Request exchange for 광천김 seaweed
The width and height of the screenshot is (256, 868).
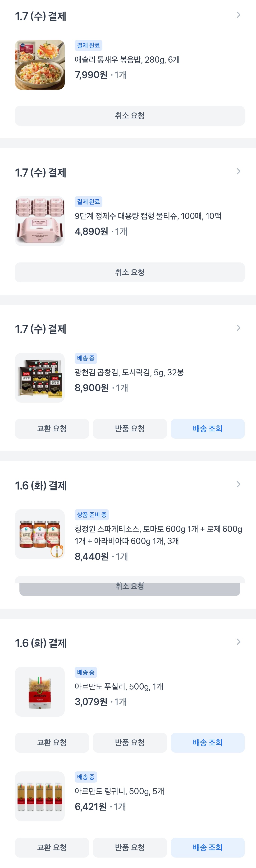pos(52,429)
